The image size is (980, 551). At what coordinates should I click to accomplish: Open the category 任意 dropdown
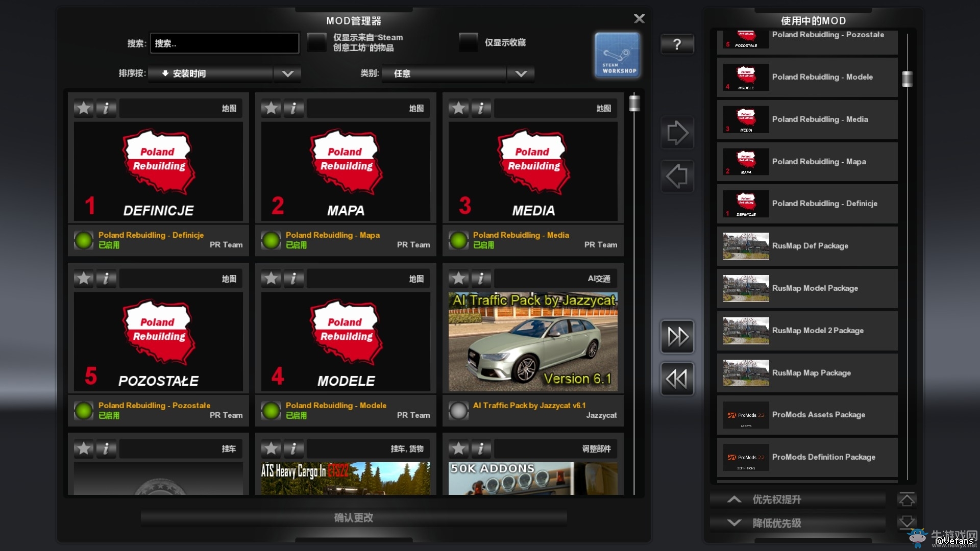click(x=444, y=73)
